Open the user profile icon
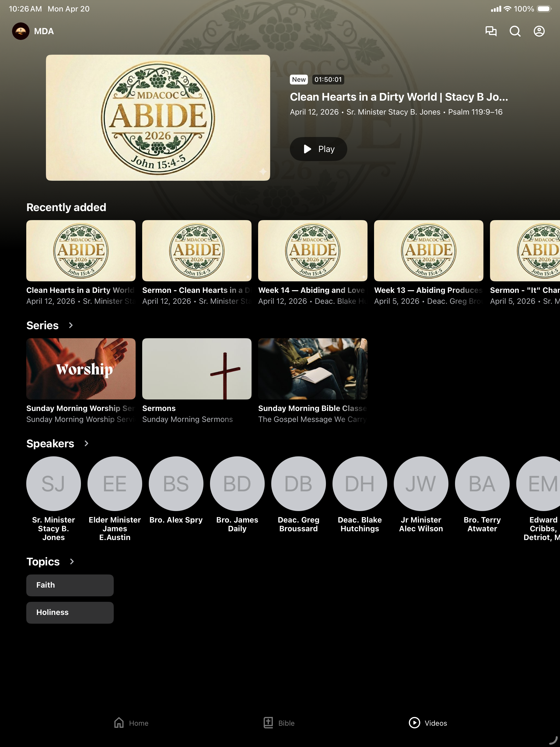The height and width of the screenshot is (747, 560). [539, 31]
